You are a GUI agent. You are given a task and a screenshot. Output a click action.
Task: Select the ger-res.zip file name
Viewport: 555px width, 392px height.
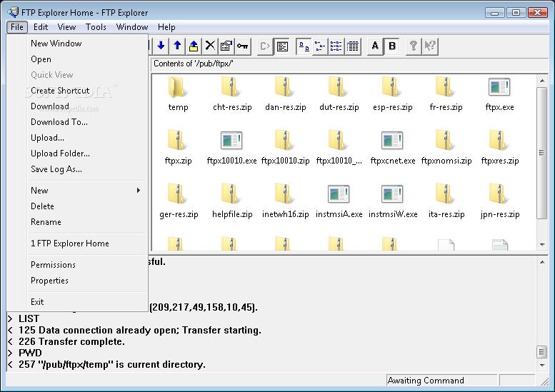pyautogui.click(x=179, y=214)
